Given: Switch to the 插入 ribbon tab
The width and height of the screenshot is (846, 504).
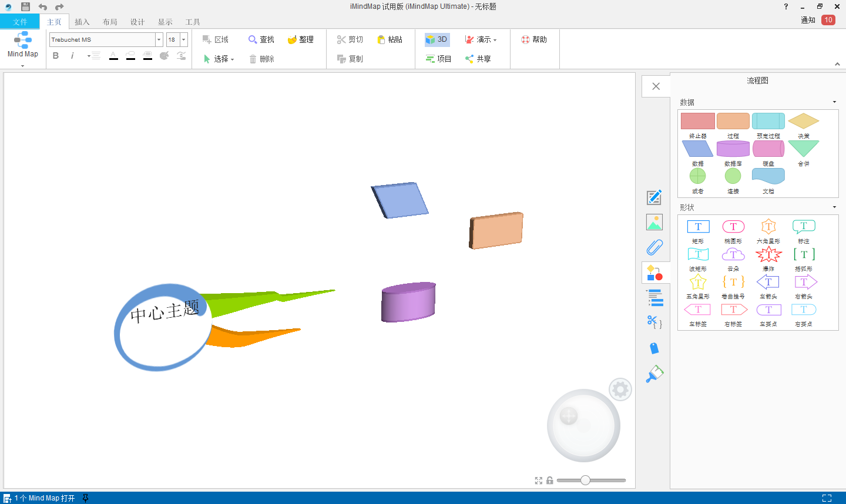Looking at the screenshot, I should tap(82, 22).
